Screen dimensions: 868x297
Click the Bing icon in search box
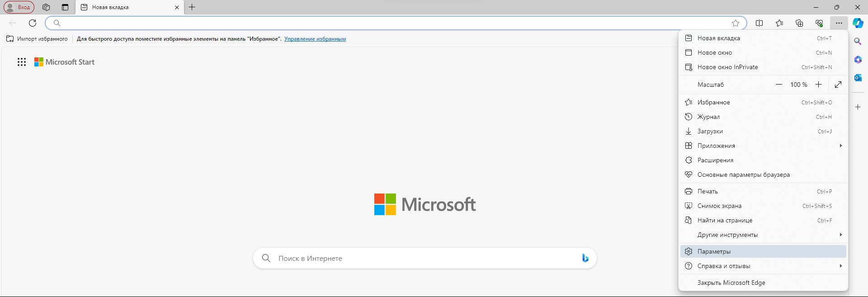tap(585, 258)
